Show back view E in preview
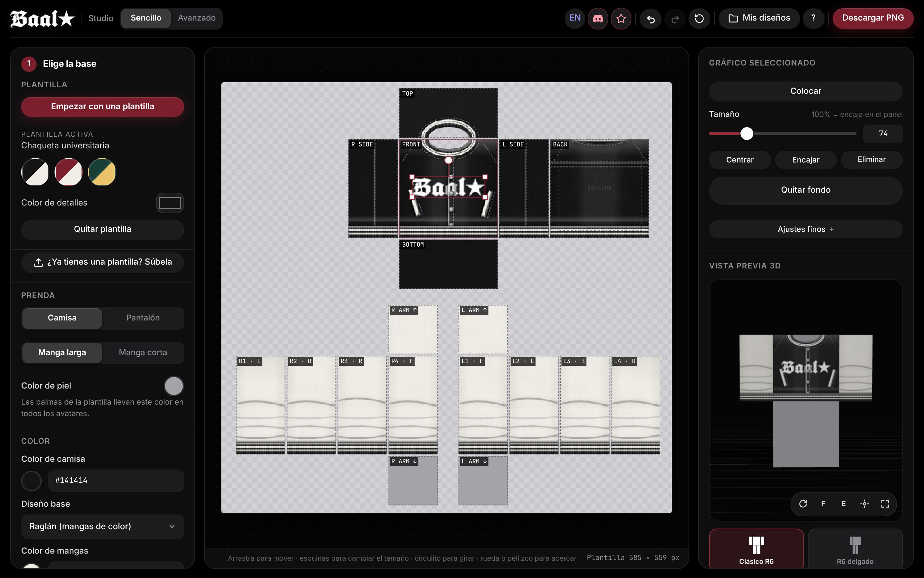This screenshot has width=924, height=578. [x=844, y=504]
